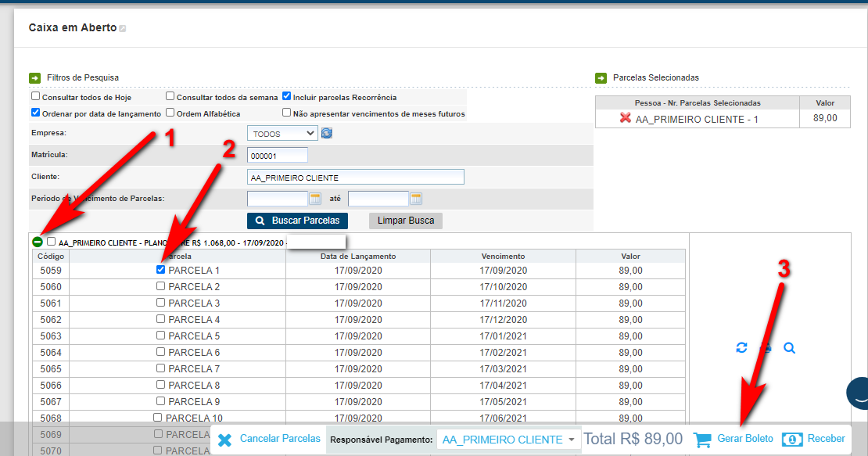This screenshot has width=868, height=456.
Task: Click the magnifier icon in right panel
Action: [789, 348]
